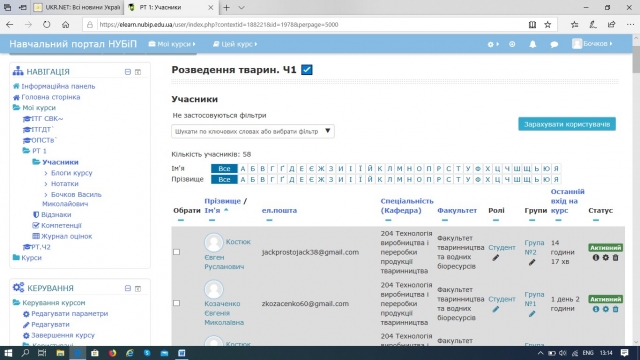Open the settings gear menu in header
The height and width of the screenshot is (360, 640).
point(493,44)
